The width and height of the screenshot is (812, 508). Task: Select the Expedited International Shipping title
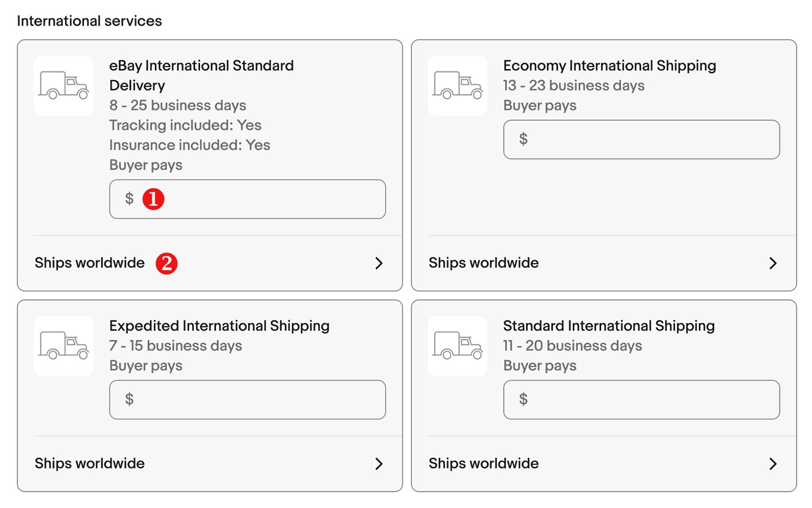[x=219, y=326]
